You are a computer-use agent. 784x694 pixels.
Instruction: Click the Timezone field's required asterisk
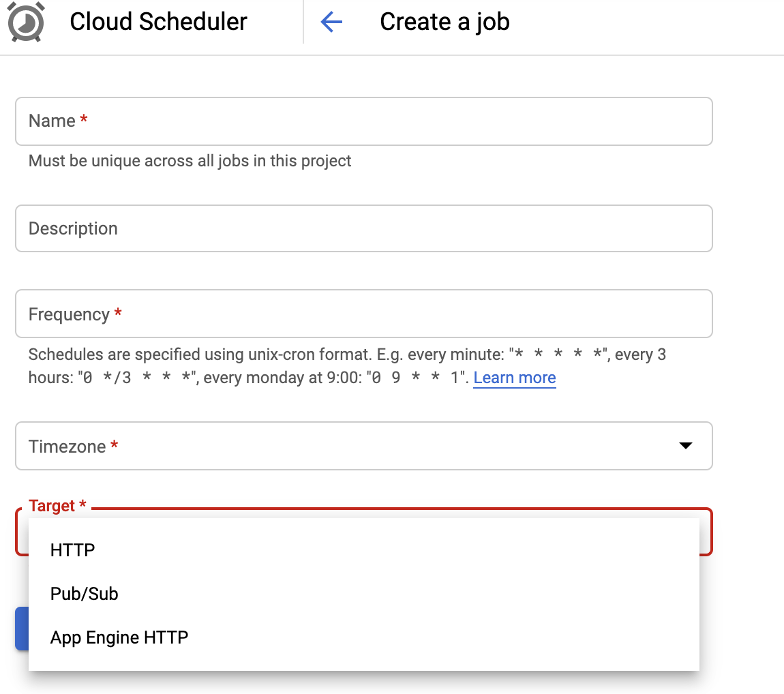pos(114,447)
